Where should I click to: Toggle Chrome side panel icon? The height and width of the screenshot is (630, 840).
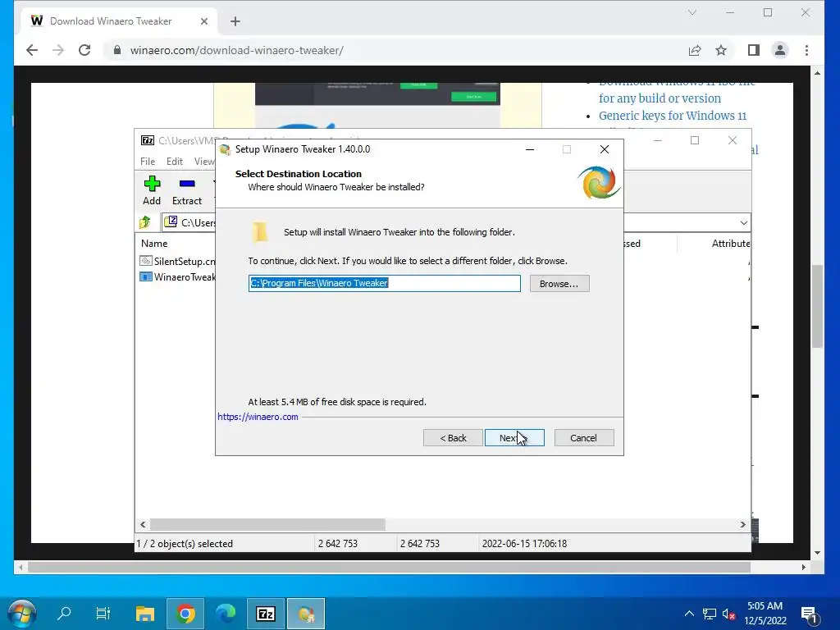[754, 50]
